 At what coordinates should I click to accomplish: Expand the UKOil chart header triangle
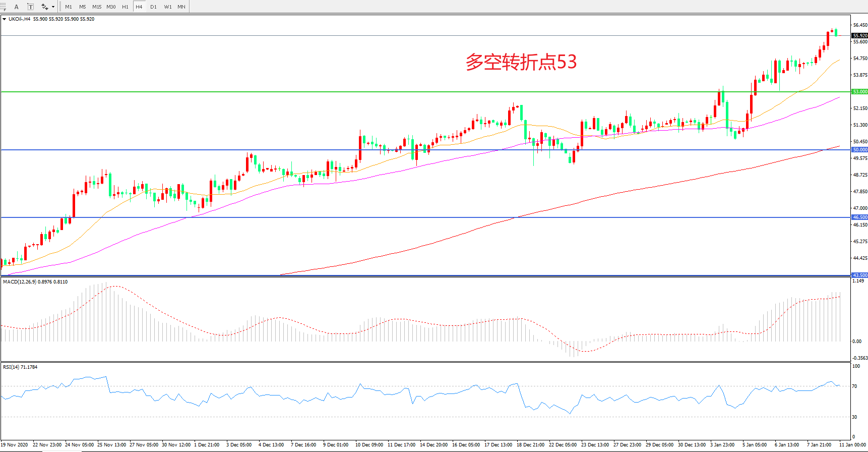pyautogui.click(x=5, y=19)
